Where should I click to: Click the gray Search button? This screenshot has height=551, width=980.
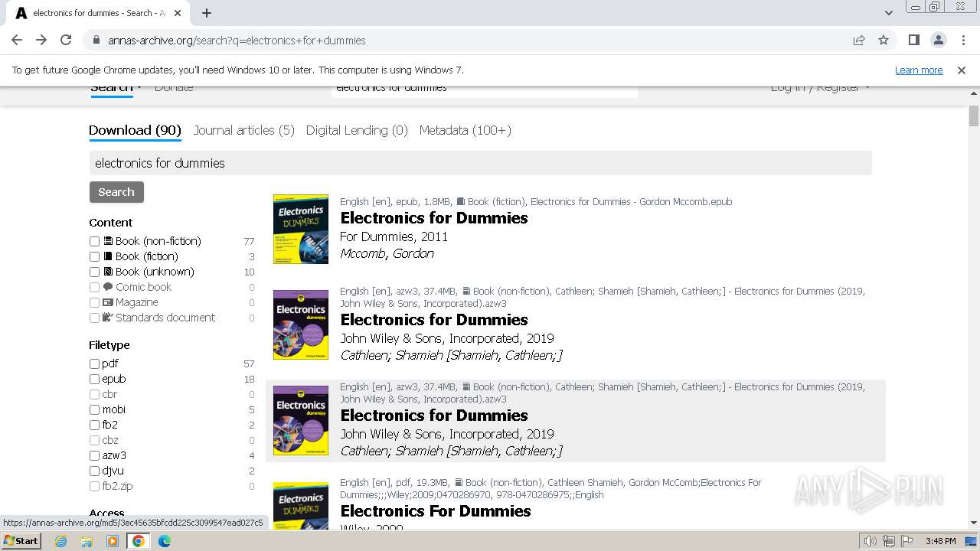[116, 192]
